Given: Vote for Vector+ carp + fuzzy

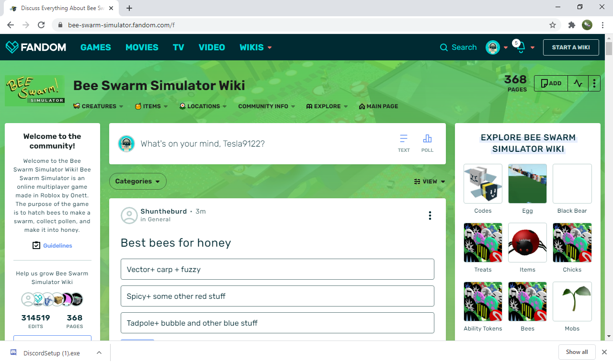Looking at the screenshot, I should pos(277,269).
